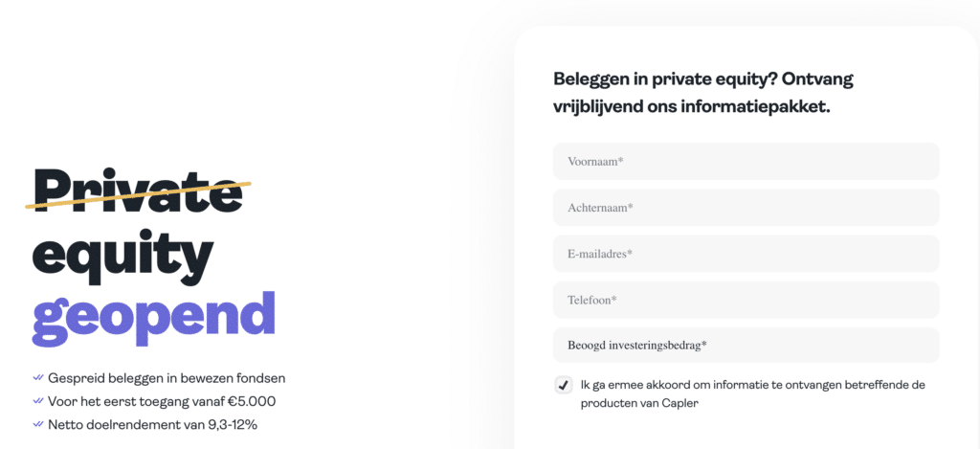
Task: Click the checkmark icon beside Voor het eerst toegang
Action: point(37,401)
